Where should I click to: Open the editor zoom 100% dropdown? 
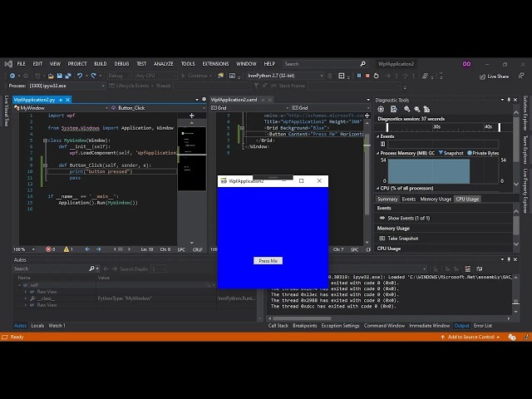coord(33,249)
